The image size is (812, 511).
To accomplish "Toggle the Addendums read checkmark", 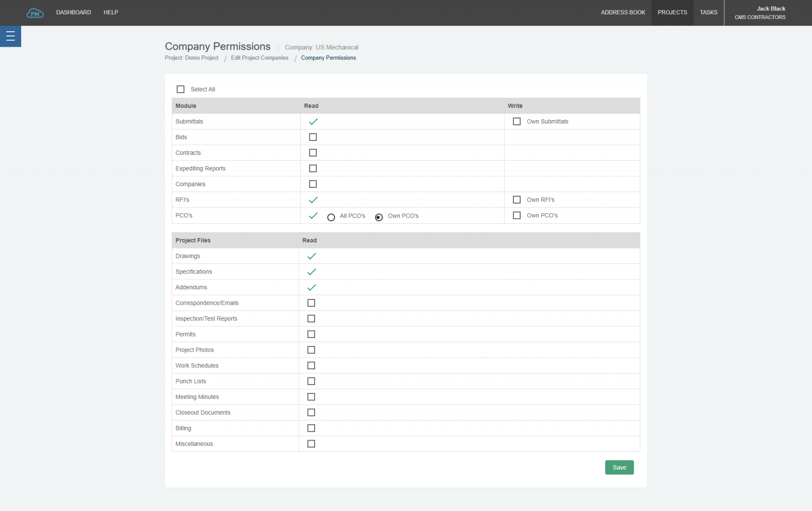I will [x=311, y=287].
